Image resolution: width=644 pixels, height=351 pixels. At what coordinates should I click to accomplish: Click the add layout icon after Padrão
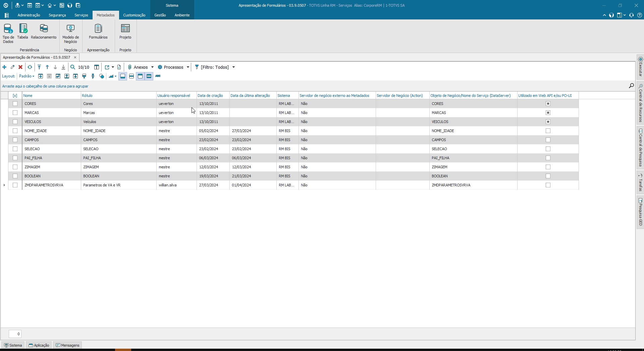pos(41,76)
